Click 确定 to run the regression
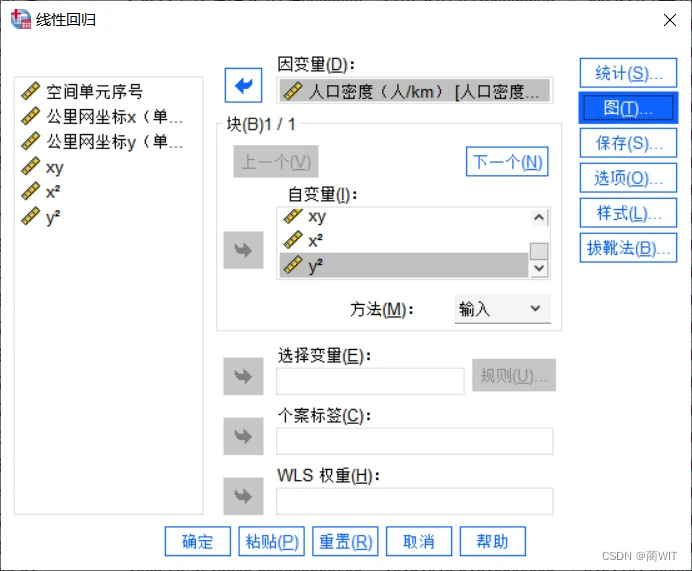The image size is (692, 571). (x=198, y=541)
